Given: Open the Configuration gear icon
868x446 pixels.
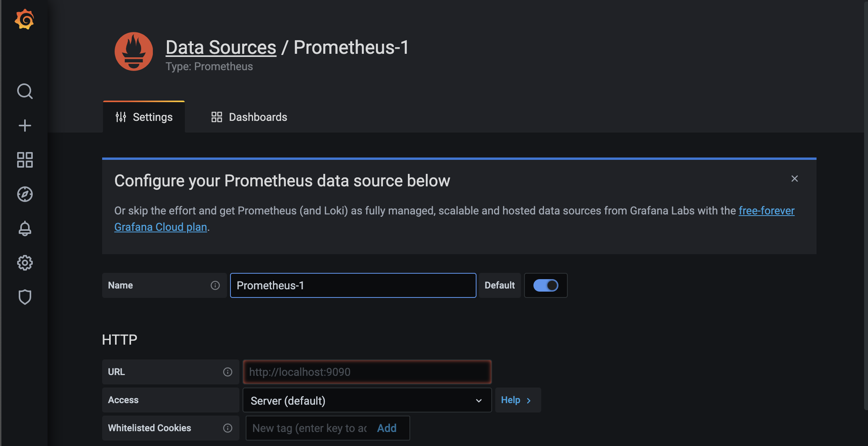Looking at the screenshot, I should pos(25,263).
